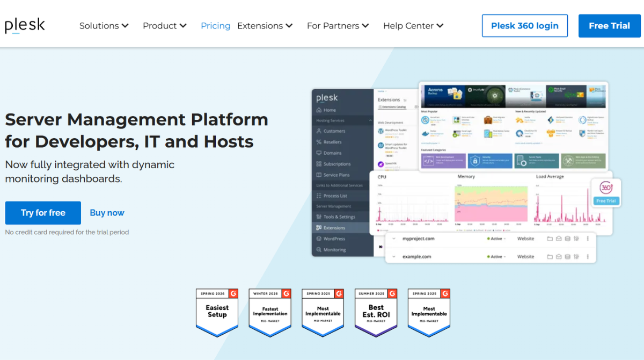Select the Subscriptions grid icon
Image resolution: width=644 pixels, height=360 pixels.
[x=319, y=164]
